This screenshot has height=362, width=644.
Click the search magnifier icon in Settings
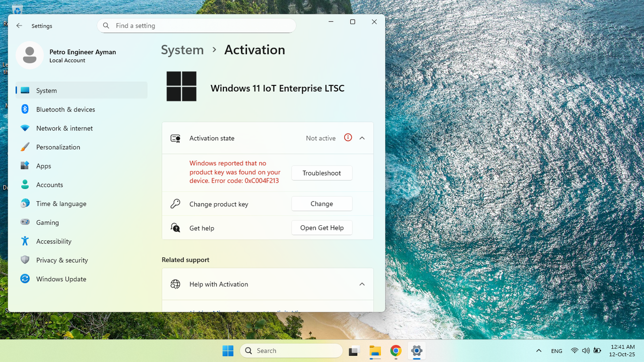pyautogui.click(x=106, y=26)
